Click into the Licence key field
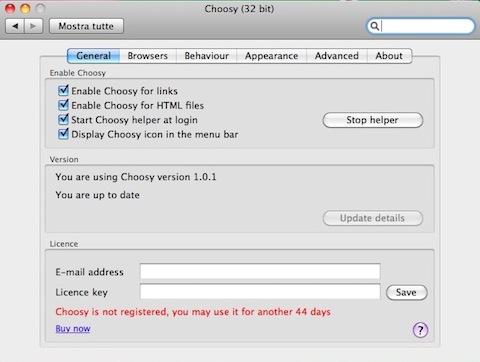Viewport: 480px width, 362px height. tap(260, 292)
